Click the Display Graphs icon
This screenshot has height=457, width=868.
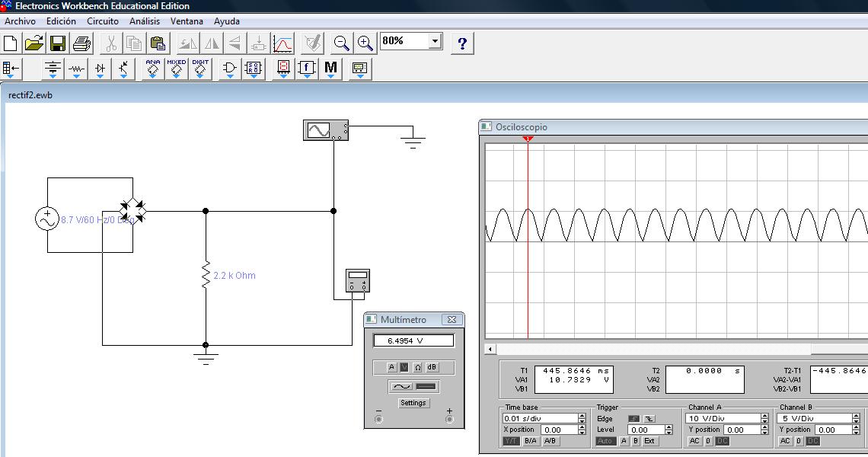[282, 43]
